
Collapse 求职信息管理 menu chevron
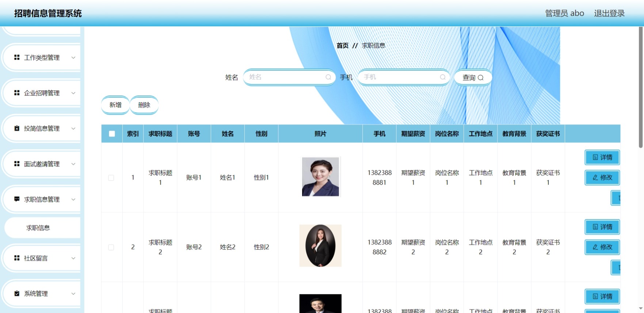(73, 199)
